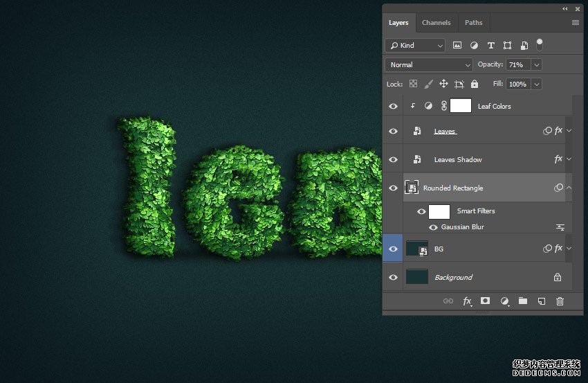Toggle Smart Filters visibility eye

[421, 212]
